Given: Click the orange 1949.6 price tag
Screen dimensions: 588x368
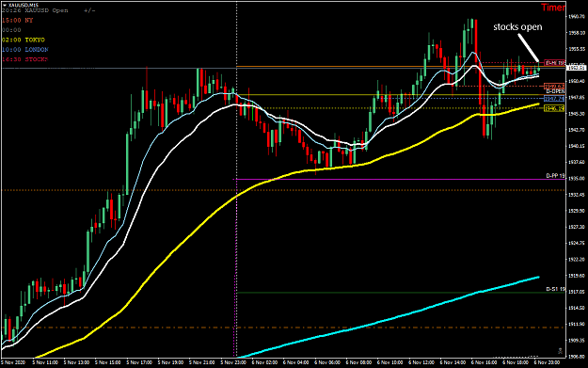Looking at the screenshot, I should [554, 87].
